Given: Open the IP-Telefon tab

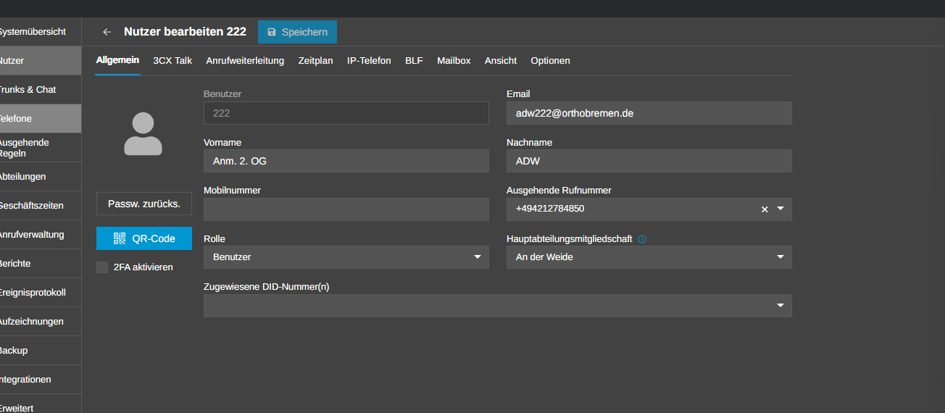Looking at the screenshot, I should coord(369,61).
